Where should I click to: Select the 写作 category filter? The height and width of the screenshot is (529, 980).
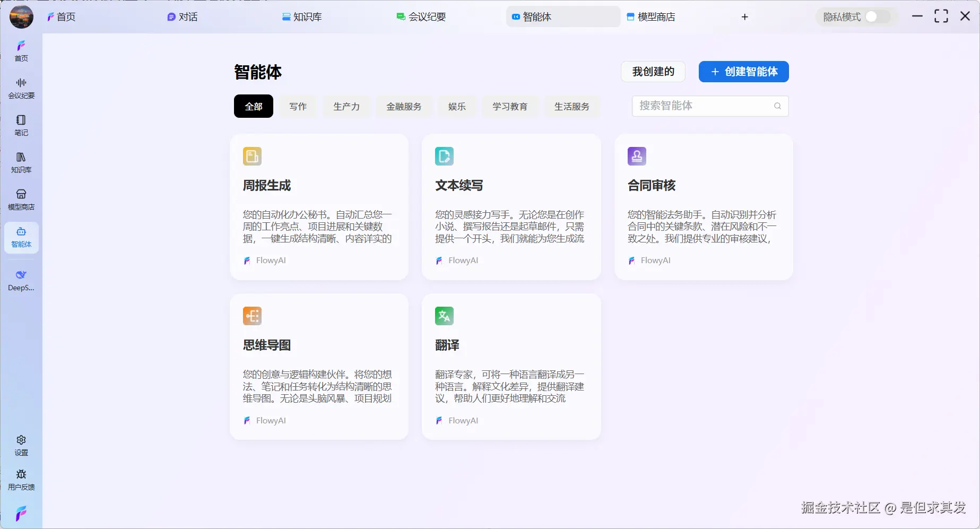click(x=298, y=106)
